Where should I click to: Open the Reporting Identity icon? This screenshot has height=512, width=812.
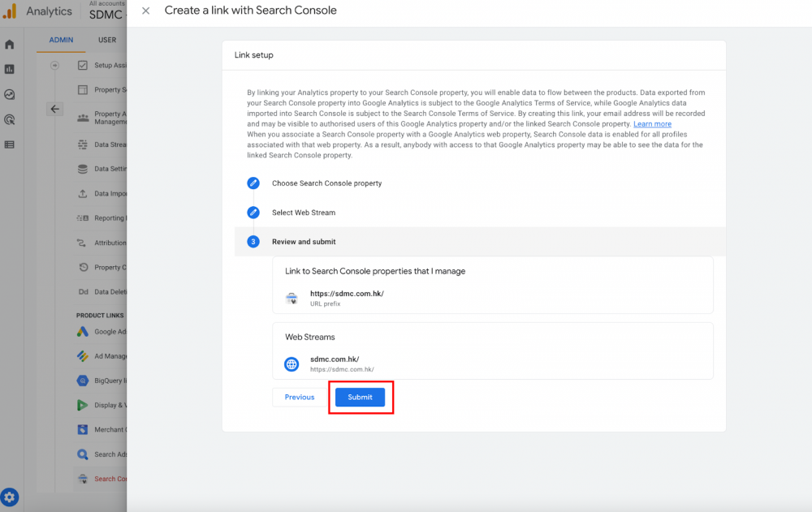(x=82, y=218)
